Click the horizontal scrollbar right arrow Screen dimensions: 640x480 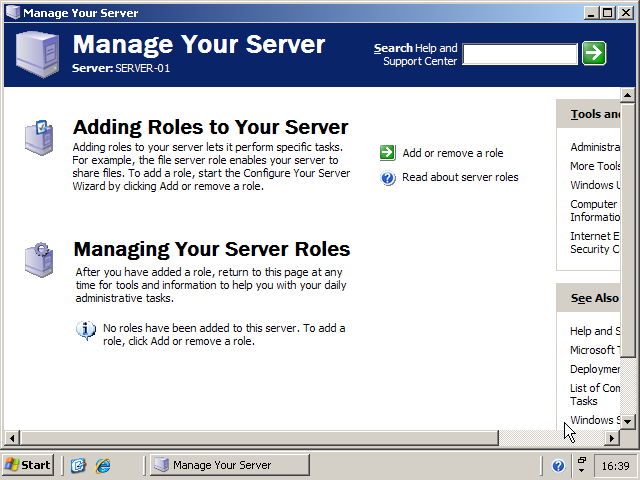pos(612,438)
